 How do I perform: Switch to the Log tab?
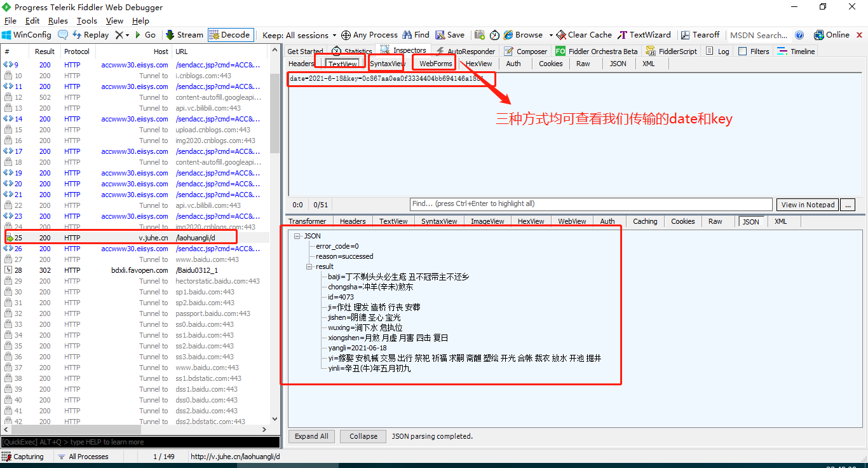pos(718,52)
